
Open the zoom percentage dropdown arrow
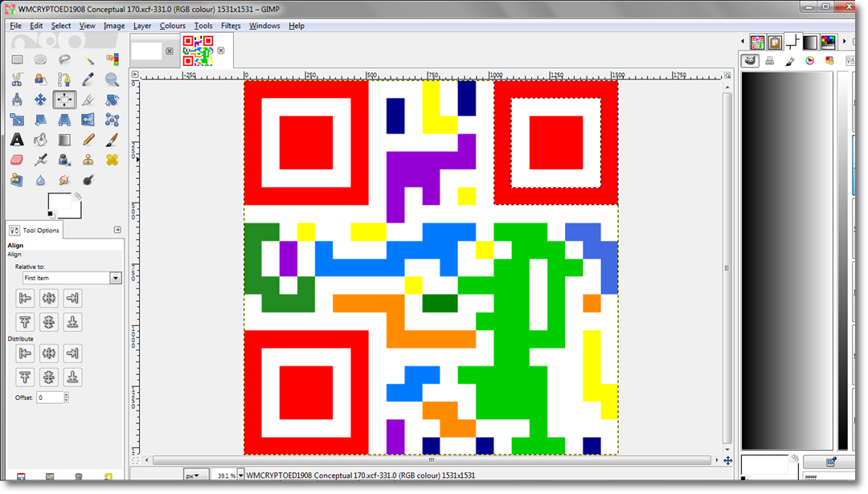pyautogui.click(x=241, y=476)
